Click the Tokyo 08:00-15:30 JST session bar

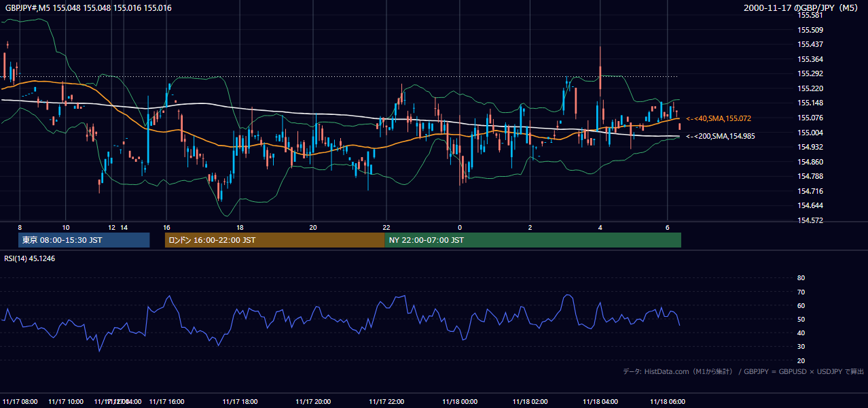[x=84, y=240]
